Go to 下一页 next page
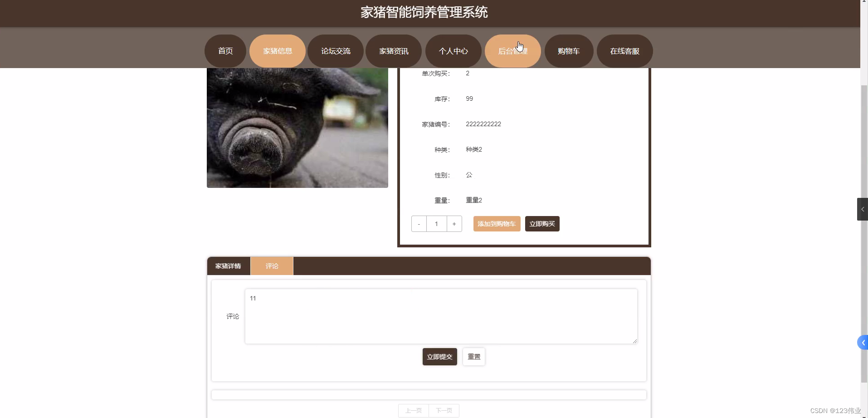868x418 pixels. coord(444,410)
